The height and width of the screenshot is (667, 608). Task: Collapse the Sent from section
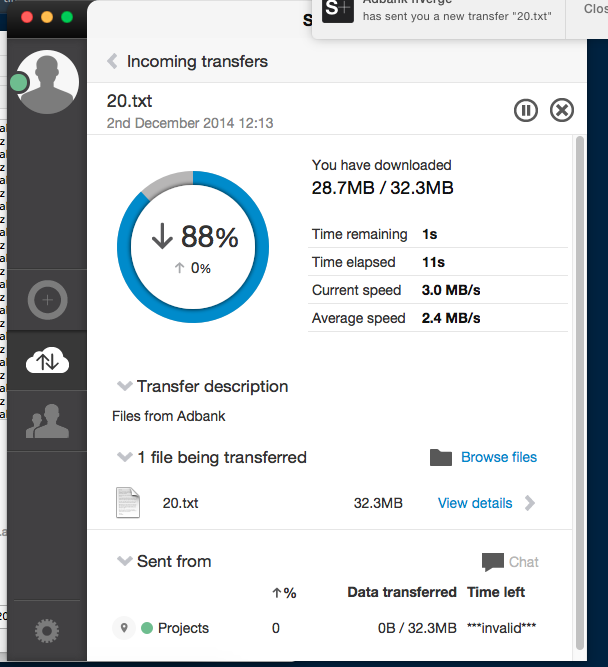tap(125, 561)
